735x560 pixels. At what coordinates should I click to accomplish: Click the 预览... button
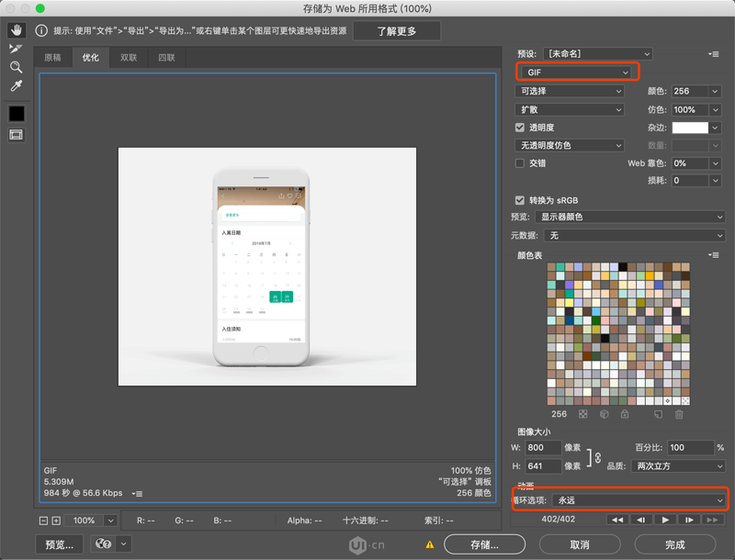tap(59, 544)
